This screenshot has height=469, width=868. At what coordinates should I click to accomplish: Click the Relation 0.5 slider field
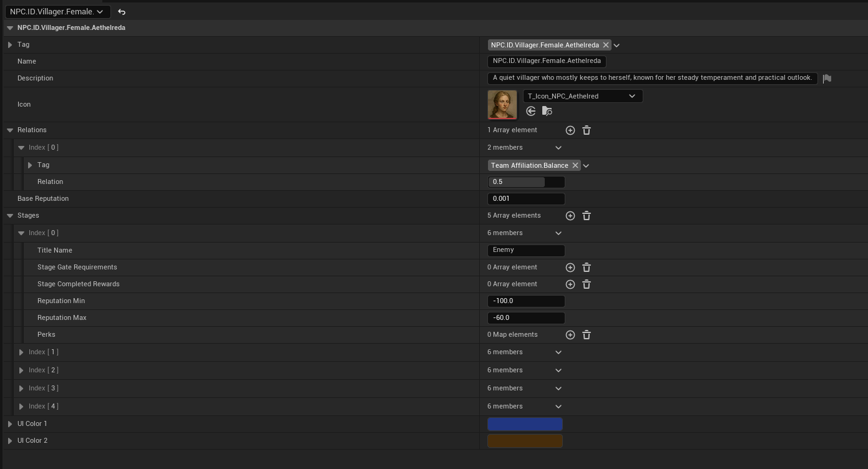point(525,182)
